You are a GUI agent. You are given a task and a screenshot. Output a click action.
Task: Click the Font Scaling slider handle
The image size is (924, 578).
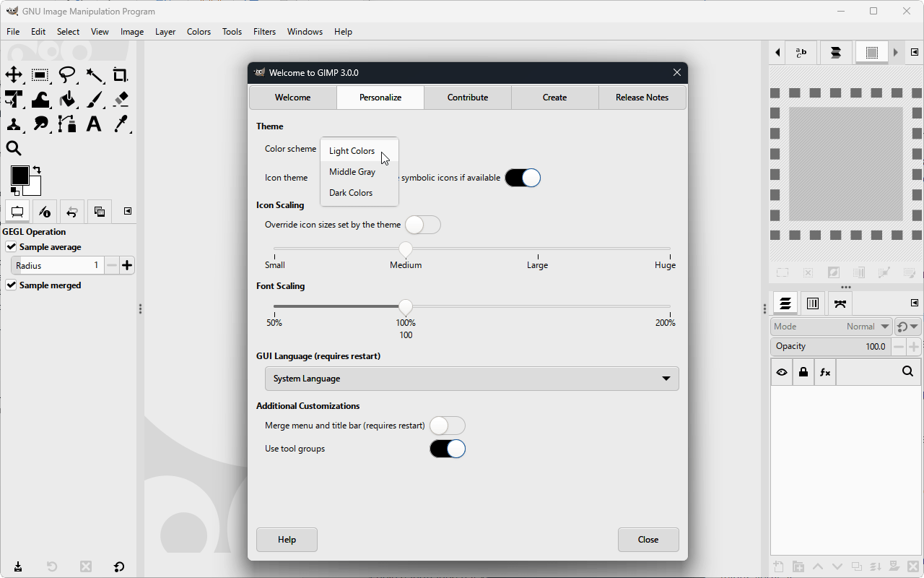click(406, 306)
